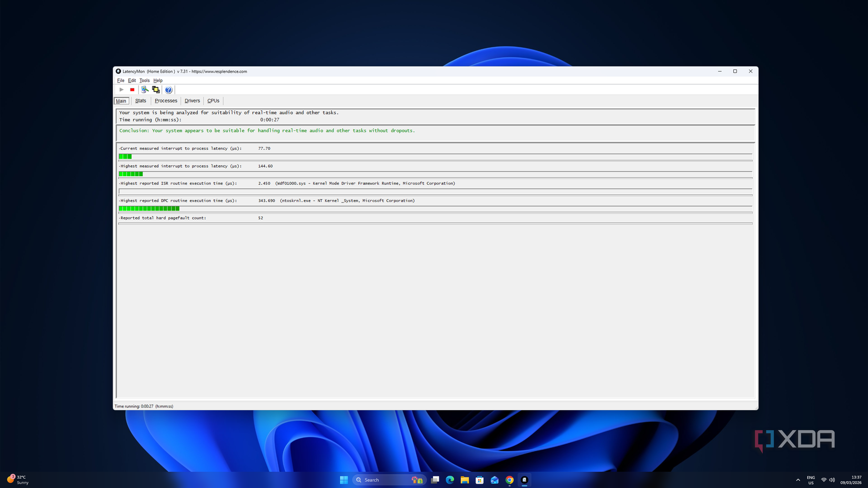Viewport: 868px width, 488px height.
Task: Open Wi-Fi network settings in tray
Action: click(824, 480)
